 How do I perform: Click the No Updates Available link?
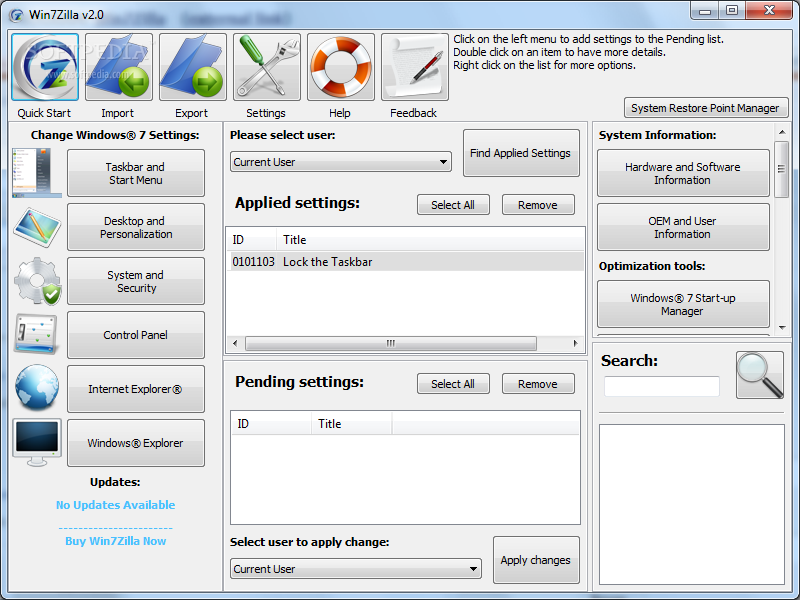115,505
